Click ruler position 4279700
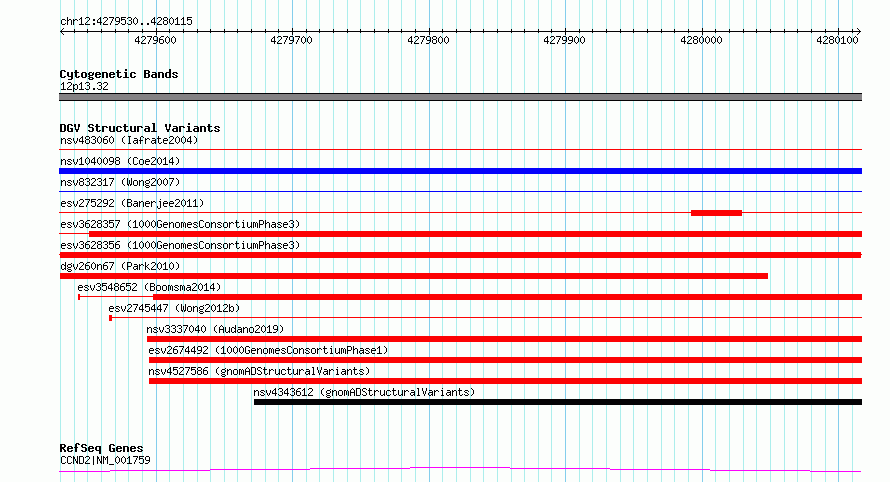This screenshot has height=482, width=890. 292,40
